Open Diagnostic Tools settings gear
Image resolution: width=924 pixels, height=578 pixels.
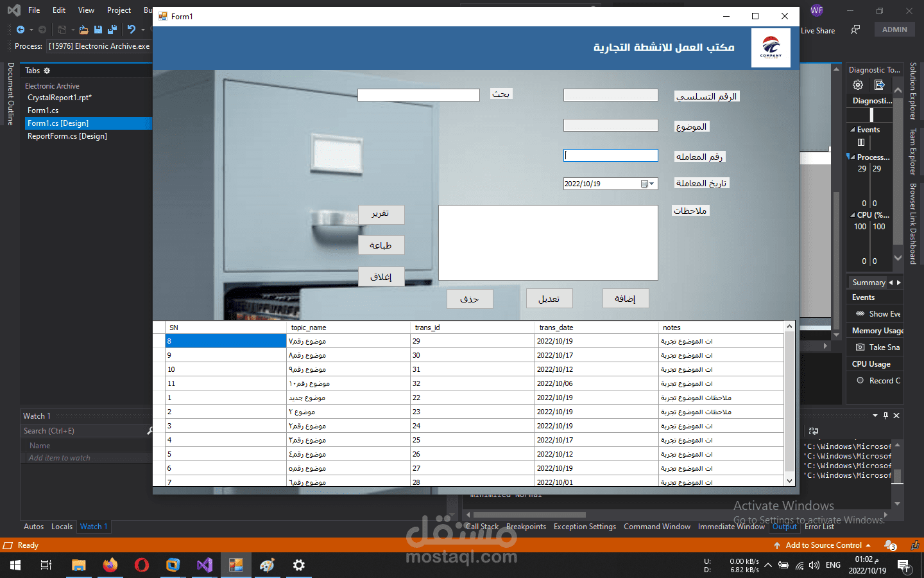coord(858,85)
